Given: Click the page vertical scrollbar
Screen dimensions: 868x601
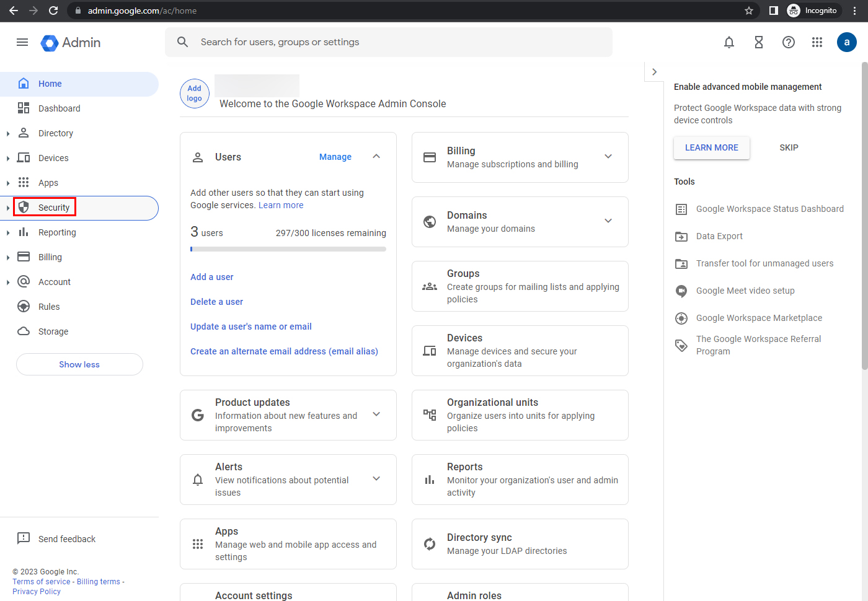Looking at the screenshot, I should (865, 216).
